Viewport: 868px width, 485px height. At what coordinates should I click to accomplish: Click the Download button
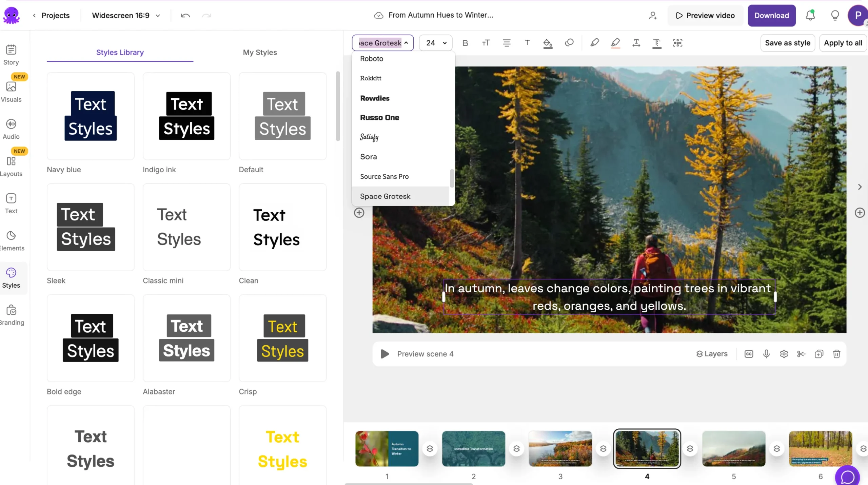click(x=771, y=16)
